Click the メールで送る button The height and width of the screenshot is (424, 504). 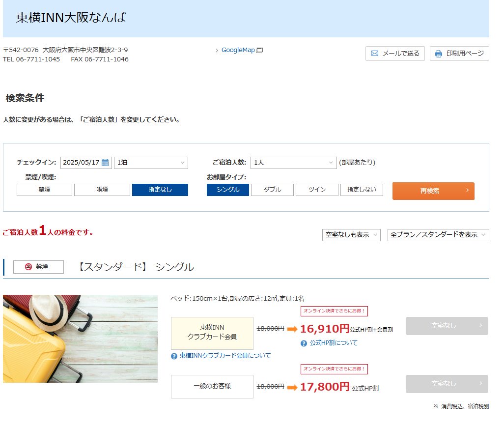tap(395, 54)
